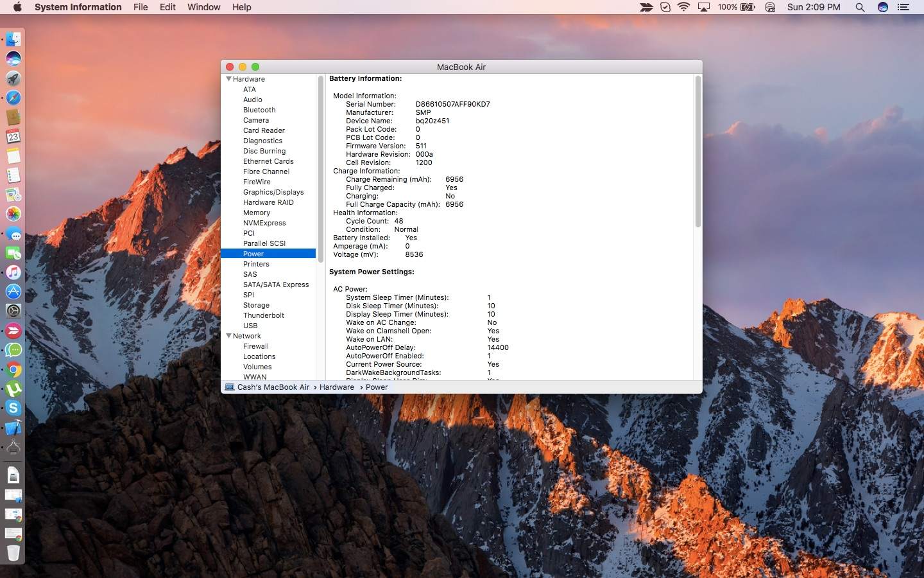Open the Edit menu

coord(167,7)
